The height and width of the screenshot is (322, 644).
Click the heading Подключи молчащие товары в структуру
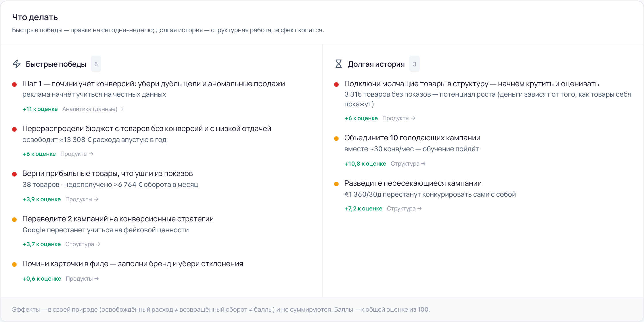point(471,84)
